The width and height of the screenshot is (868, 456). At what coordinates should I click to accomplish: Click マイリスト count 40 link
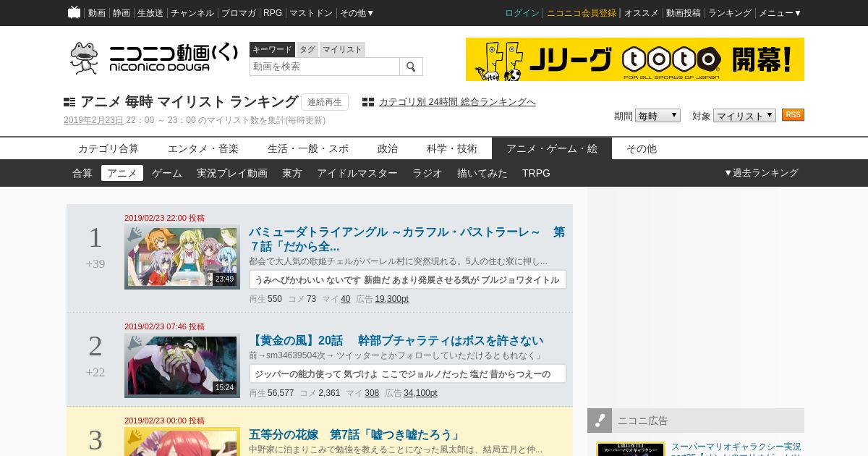click(x=346, y=299)
